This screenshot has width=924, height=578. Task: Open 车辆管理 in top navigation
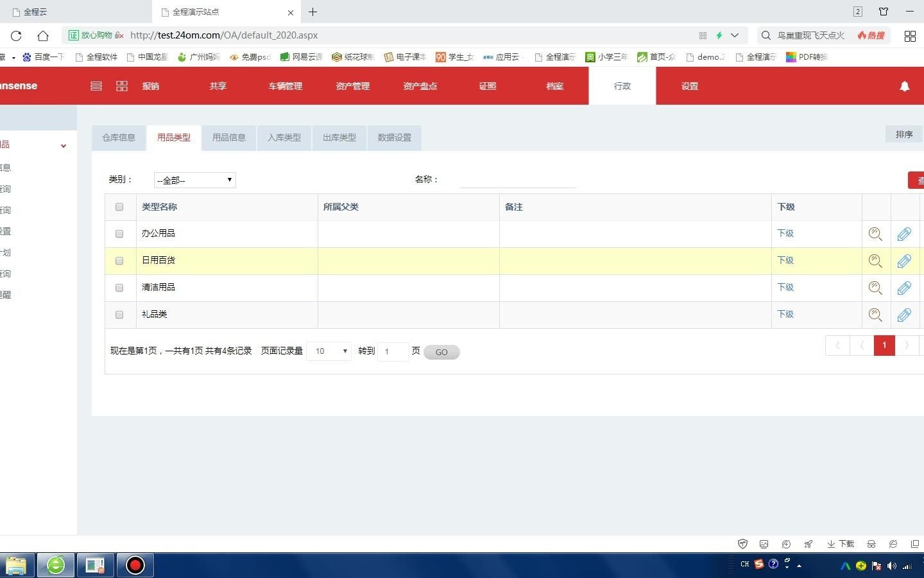pyautogui.click(x=286, y=86)
